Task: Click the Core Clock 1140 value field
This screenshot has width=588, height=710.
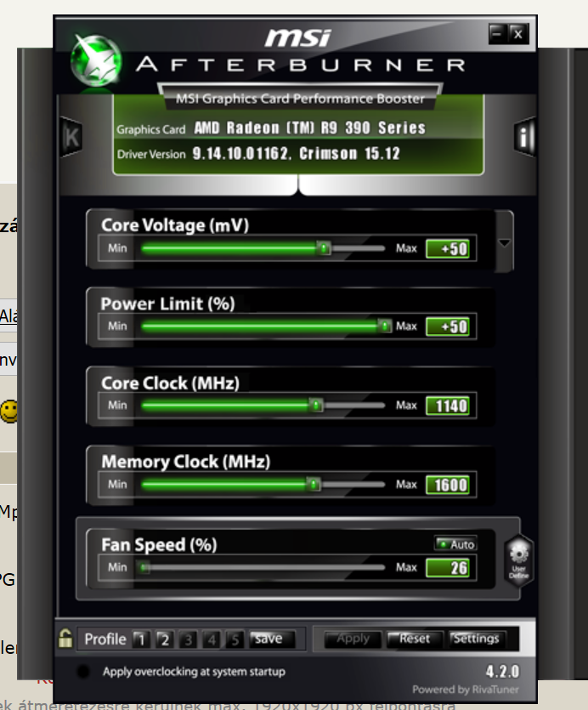Action: 448,406
